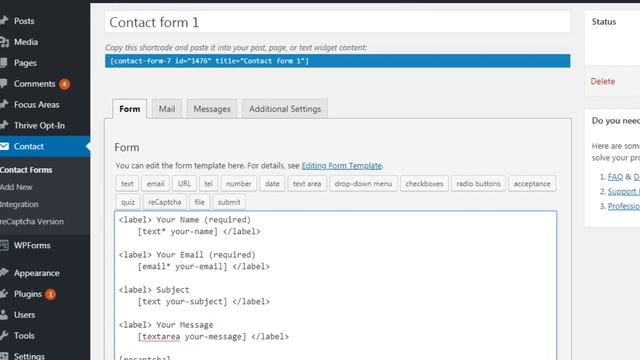The height and width of the screenshot is (360, 640).
Task: Click the Contact envelope icon
Action: (x=4, y=146)
